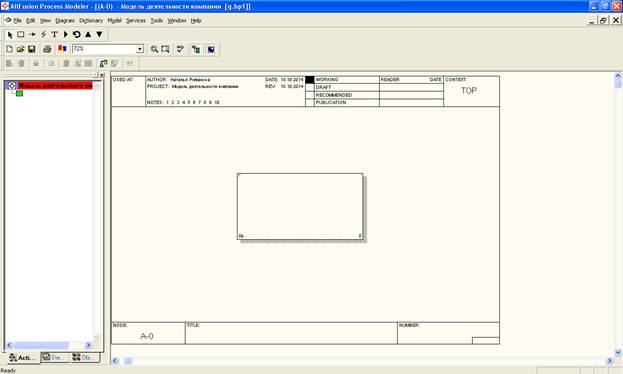Run the spelling check icon
The height and width of the screenshot is (374, 623).
[x=180, y=49]
